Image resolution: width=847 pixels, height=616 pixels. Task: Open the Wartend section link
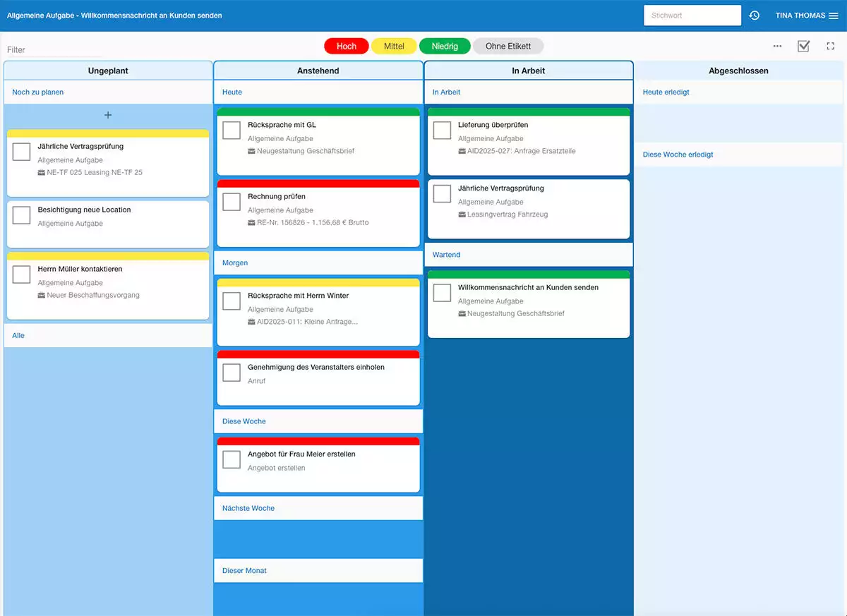click(446, 255)
